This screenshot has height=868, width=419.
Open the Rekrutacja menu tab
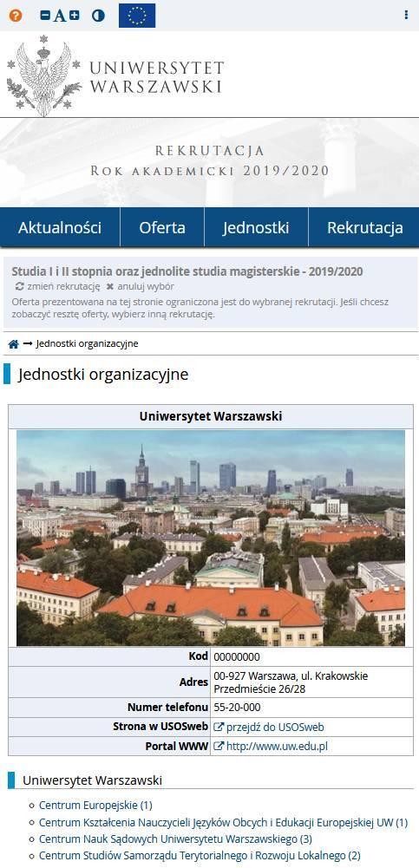[x=364, y=227]
